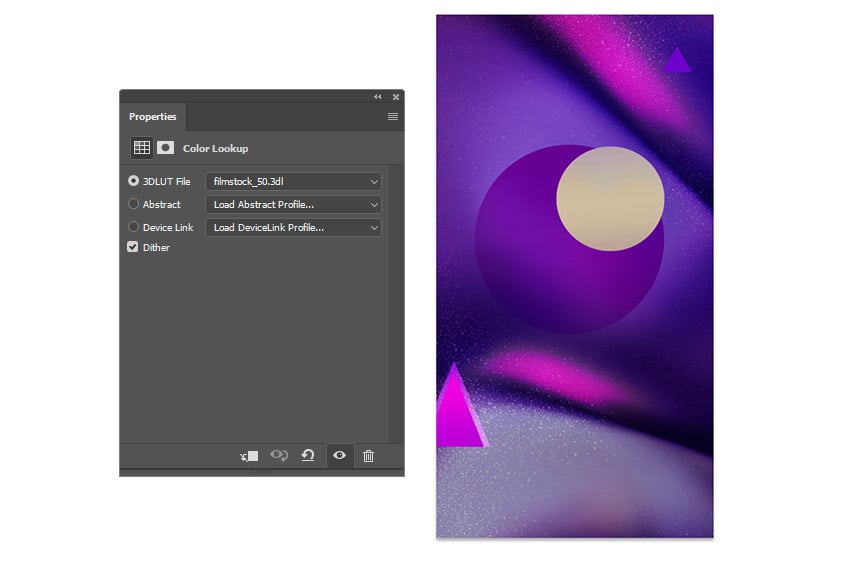
Task: Click the Properties panel vertical scrollbar
Action: [395, 304]
